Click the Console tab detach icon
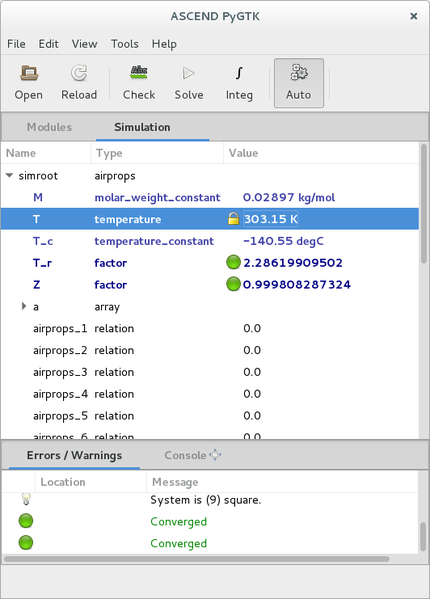 [x=215, y=455]
